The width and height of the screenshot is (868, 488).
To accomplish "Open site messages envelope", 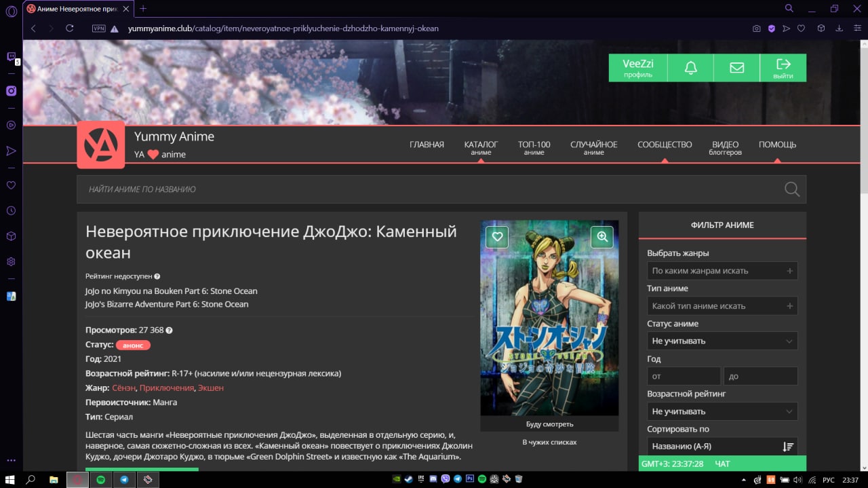I will (x=736, y=68).
